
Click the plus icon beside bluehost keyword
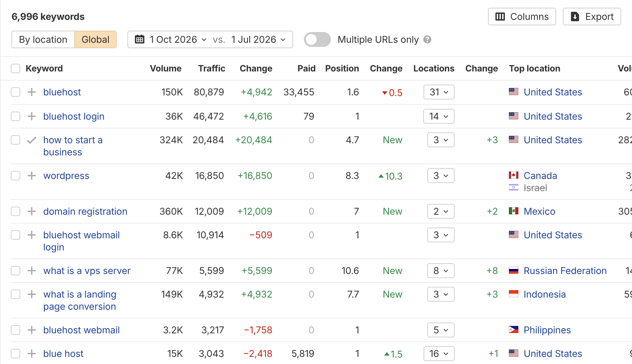pos(32,92)
